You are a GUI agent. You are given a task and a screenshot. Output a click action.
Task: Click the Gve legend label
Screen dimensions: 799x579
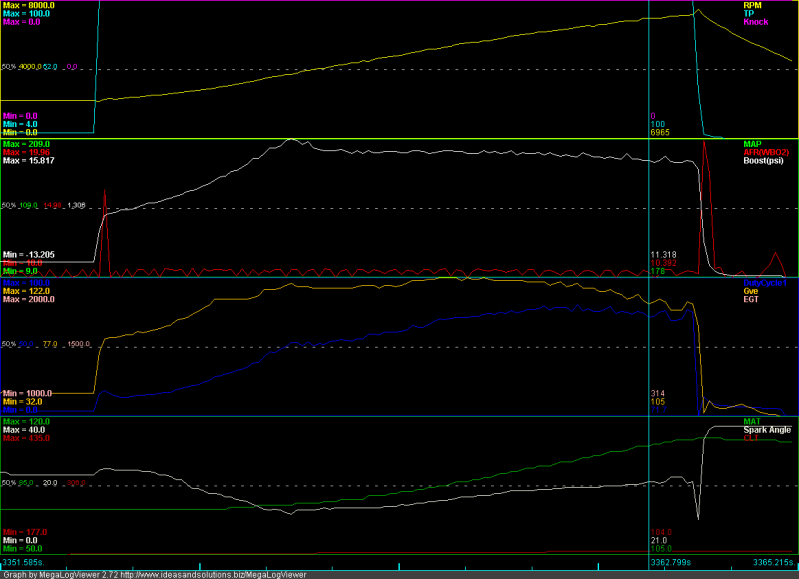(752, 291)
